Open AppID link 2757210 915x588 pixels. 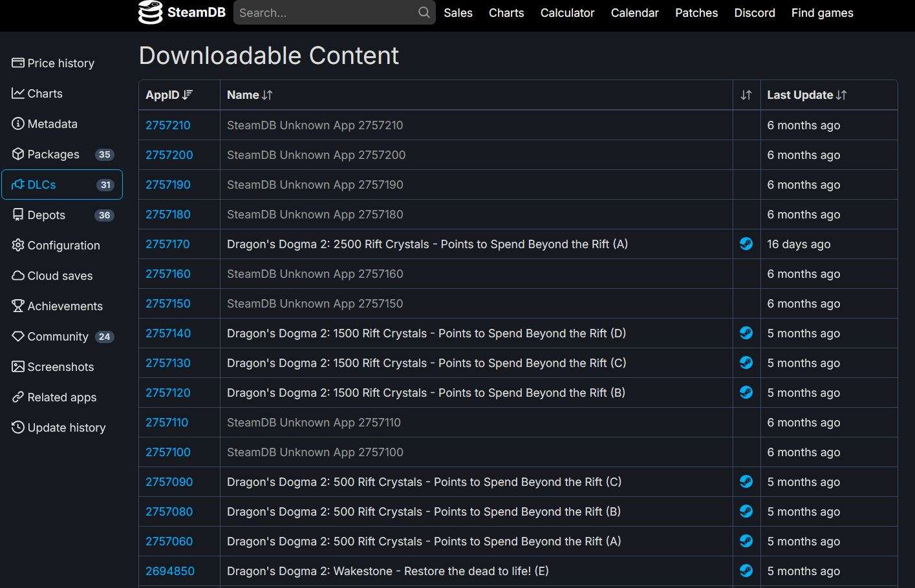(x=168, y=125)
